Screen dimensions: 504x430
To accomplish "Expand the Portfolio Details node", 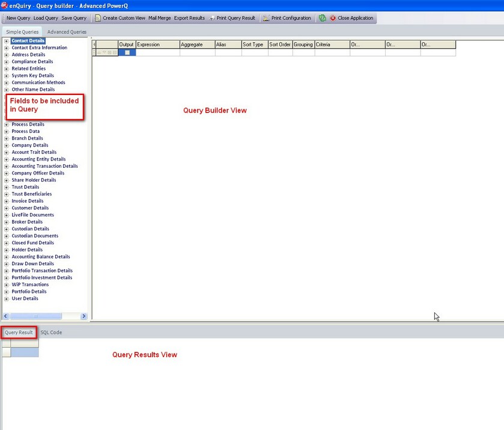I will [x=6, y=292].
